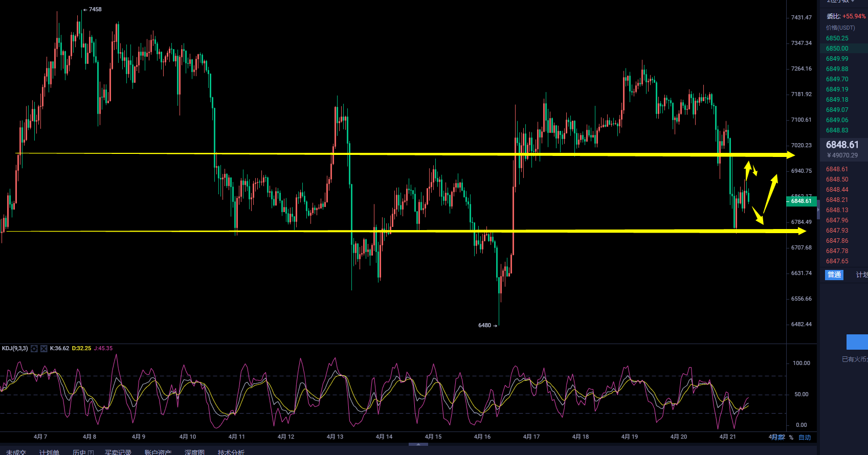Image resolution: width=868 pixels, height=455 pixels.
Task: Remove the KDJ indicator with X icon
Action: 44,349
